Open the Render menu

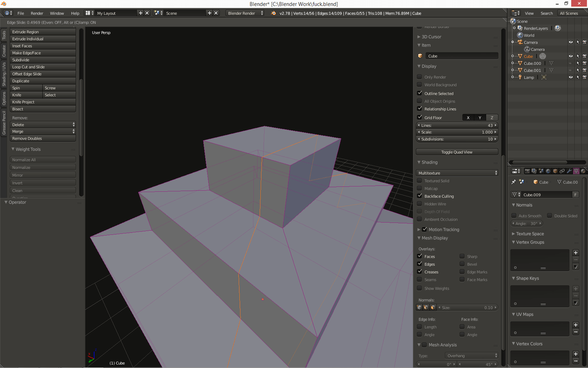click(x=37, y=13)
